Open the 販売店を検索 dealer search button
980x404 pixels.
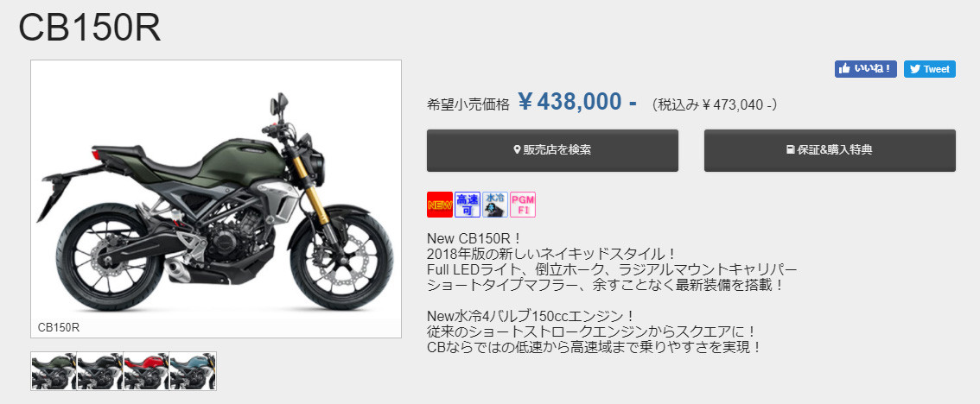pyautogui.click(x=552, y=150)
